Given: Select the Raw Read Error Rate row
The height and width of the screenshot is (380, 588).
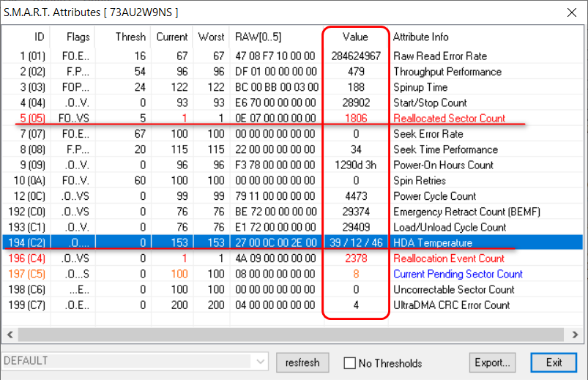Looking at the screenshot, I should tap(439, 56).
